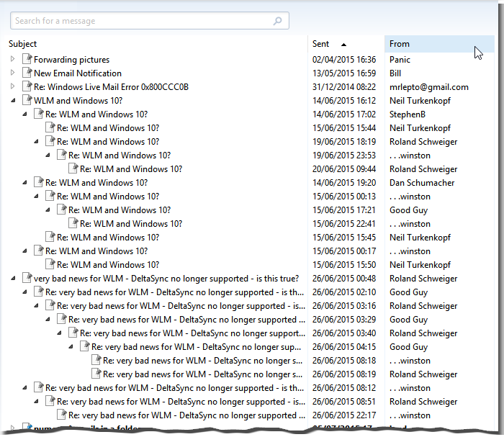Expand 'Re: Windows Live Mail Error 0x800CCC0B' thread
The width and height of the screenshot is (504, 437).
pos(12,86)
